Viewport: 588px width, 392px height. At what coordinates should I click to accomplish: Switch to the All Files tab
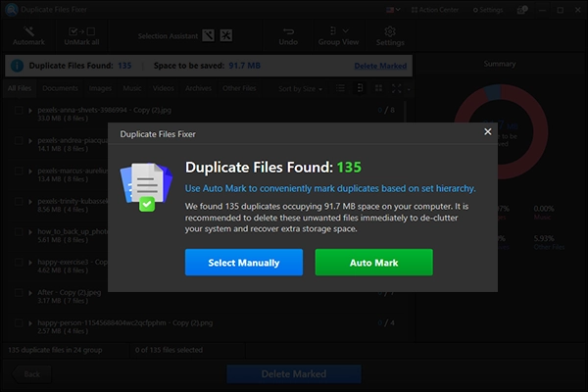(20, 88)
